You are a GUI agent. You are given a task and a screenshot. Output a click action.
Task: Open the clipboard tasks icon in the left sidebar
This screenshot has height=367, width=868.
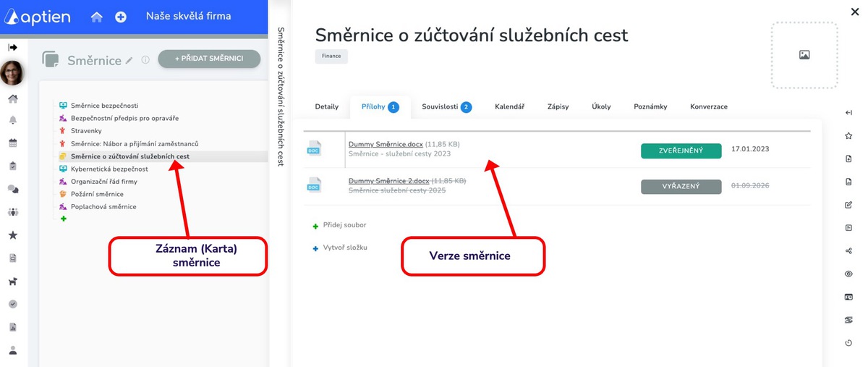(12, 166)
